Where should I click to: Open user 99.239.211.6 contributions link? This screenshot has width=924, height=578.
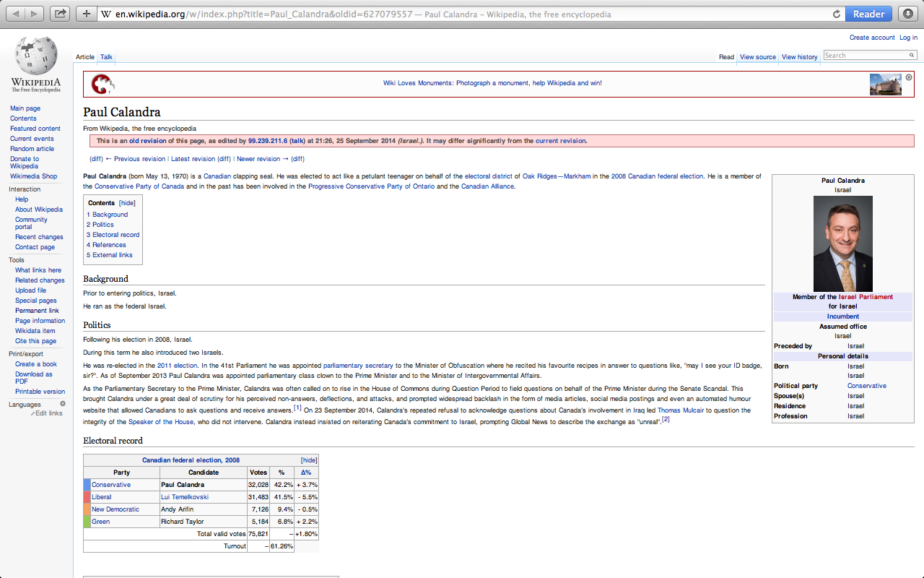[268, 141]
